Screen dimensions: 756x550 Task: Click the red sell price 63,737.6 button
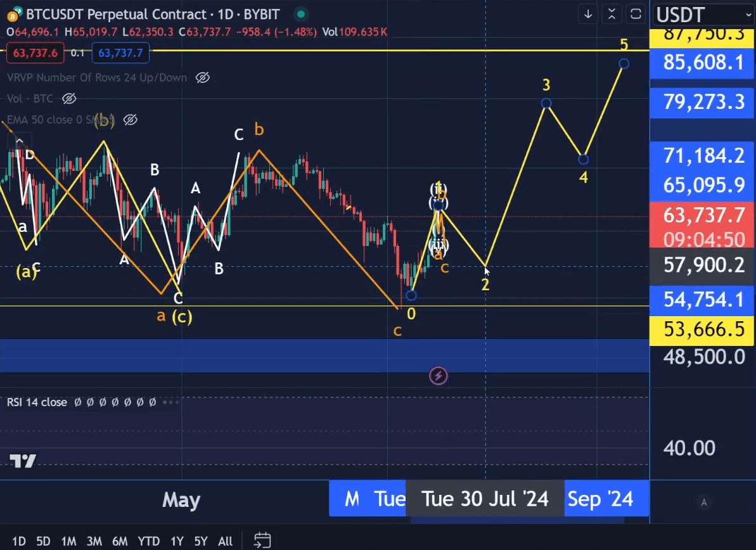pyautogui.click(x=35, y=53)
